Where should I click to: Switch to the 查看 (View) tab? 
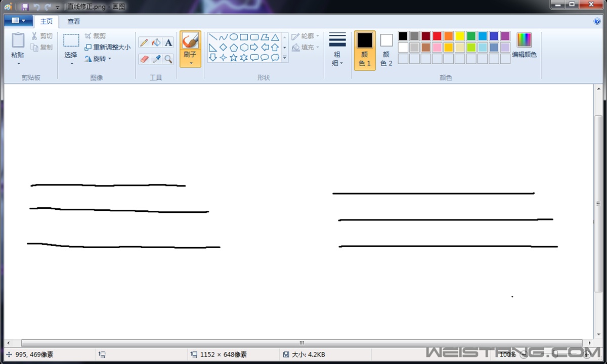coord(74,21)
